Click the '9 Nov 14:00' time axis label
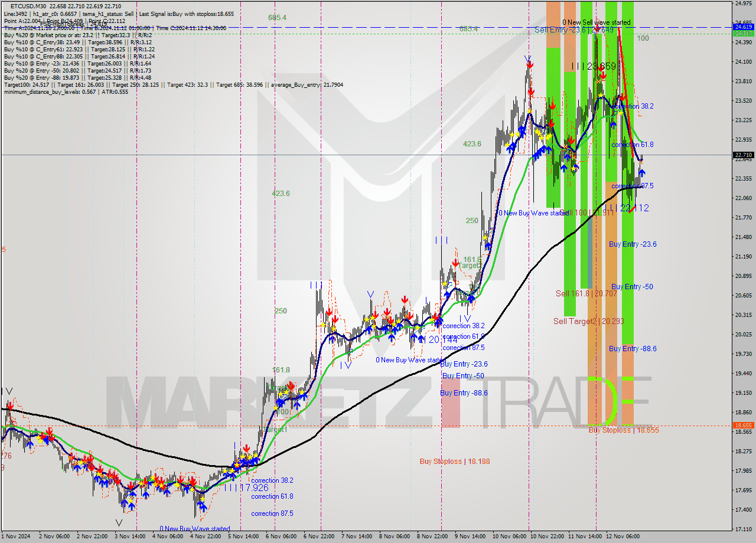This screenshot has height=543, width=756. point(470,536)
